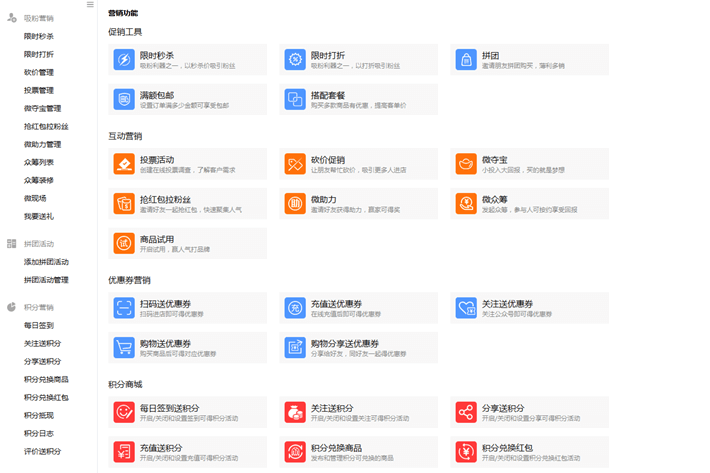This screenshot has height=473, width=710.
Task: Open 积分兑换商品 in the sidebar
Action: pyautogui.click(x=46, y=379)
